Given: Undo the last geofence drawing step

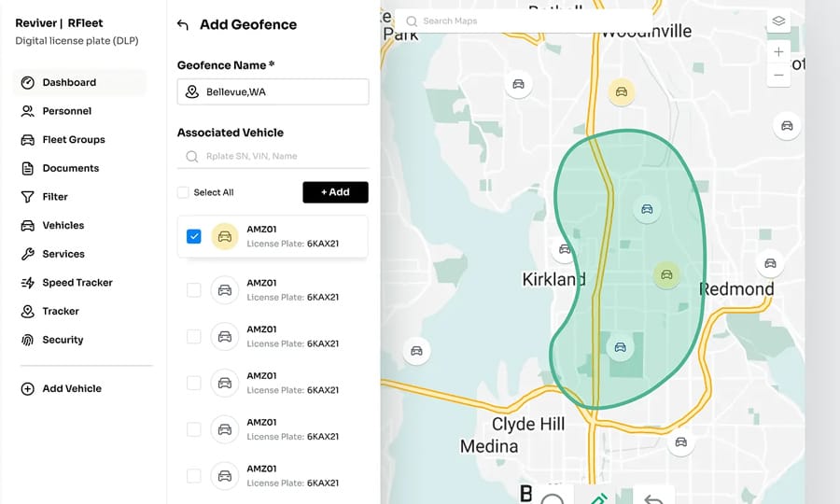Looking at the screenshot, I should [x=653, y=497].
